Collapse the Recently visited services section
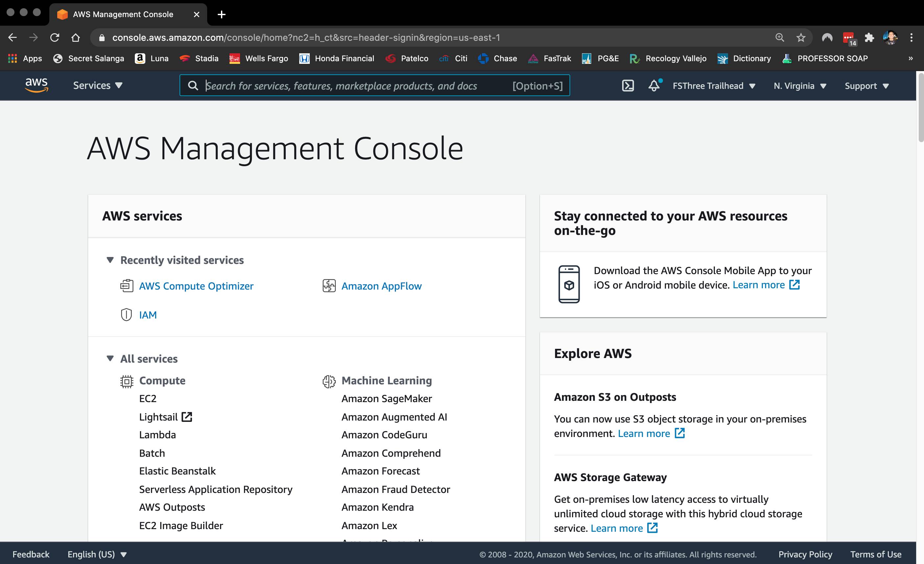The width and height of the screenshot is (924, 564). (x=110, y=260)
